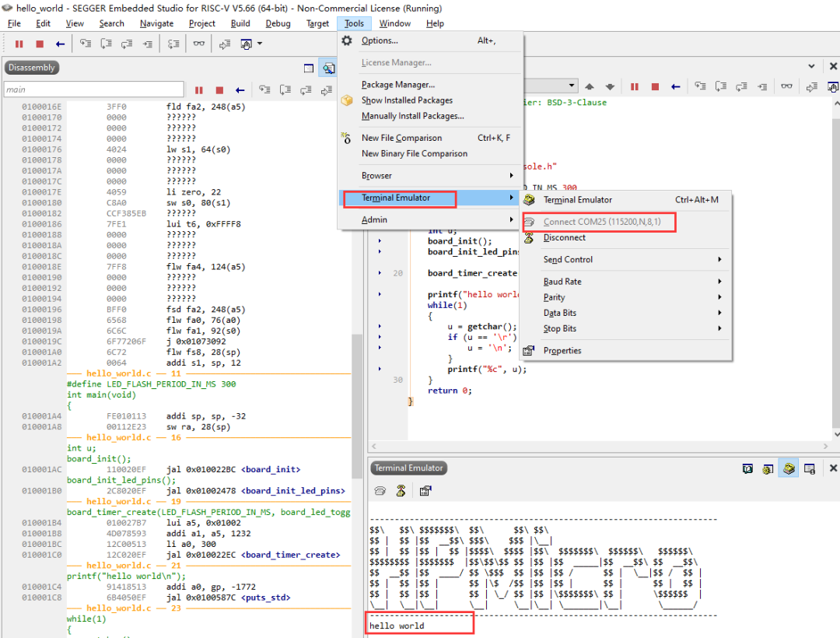The width and height of the screenshot is (840, 638).
Task: Expand the Baud Rate submenu
Action: point(562,282)
